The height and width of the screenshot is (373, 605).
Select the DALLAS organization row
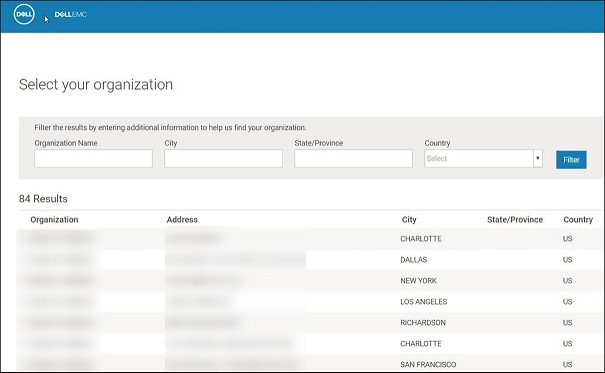pyautogui.click(x=310, y=260)
